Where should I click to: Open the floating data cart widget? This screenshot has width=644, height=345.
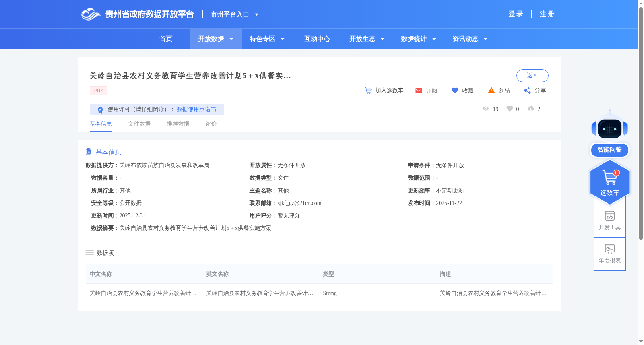(610, 182)
